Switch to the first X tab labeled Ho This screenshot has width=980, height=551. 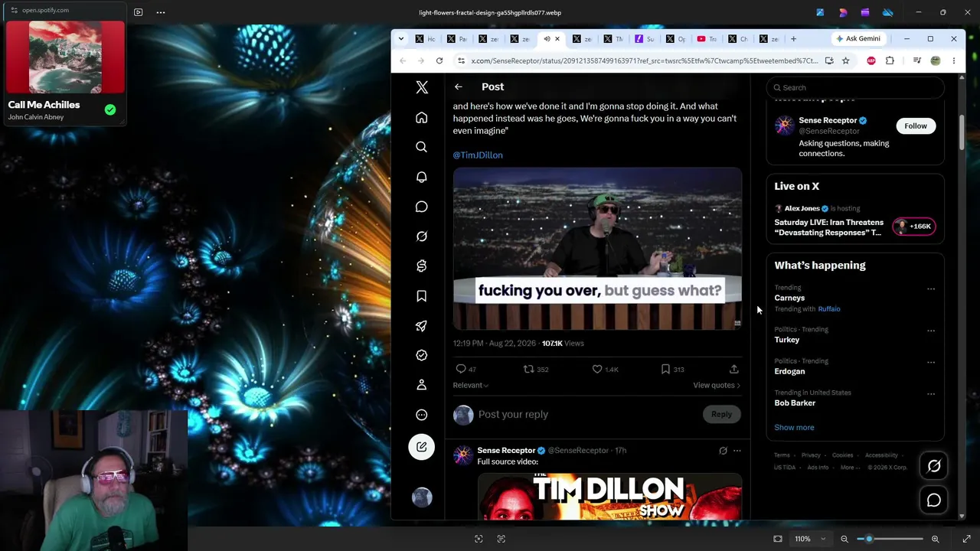pos(425,39)
